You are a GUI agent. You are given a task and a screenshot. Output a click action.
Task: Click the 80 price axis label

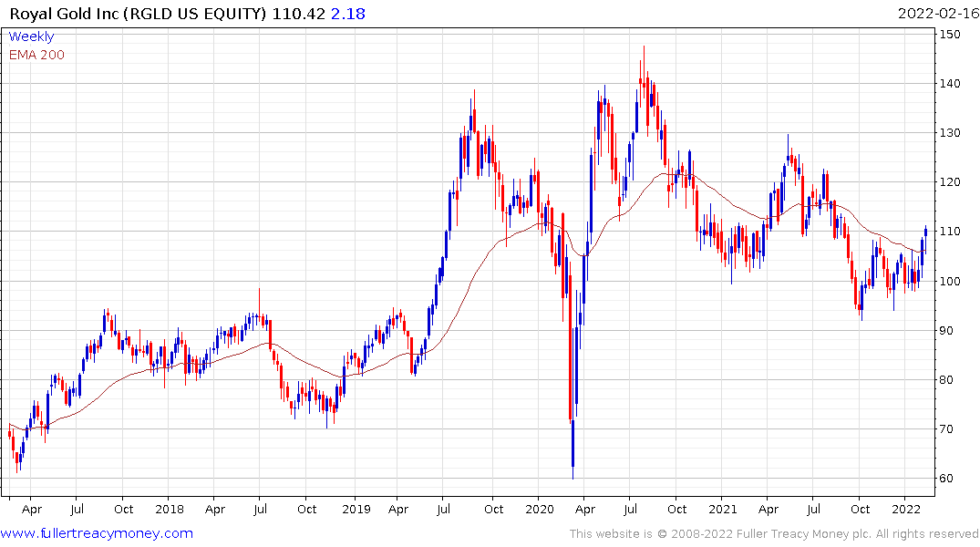pyautogui.click(x=946, y=379)
